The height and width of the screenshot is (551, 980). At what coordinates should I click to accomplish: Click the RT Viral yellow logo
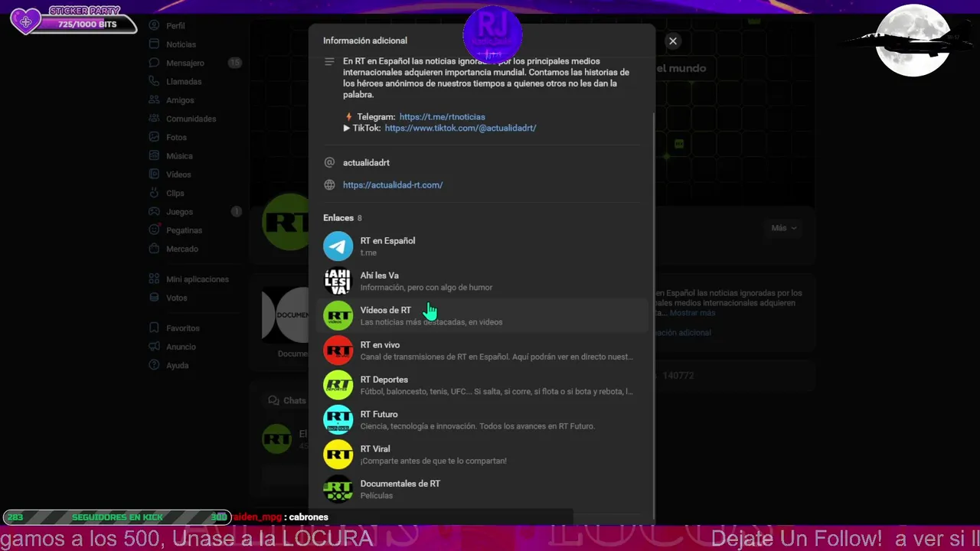(338, 455)
